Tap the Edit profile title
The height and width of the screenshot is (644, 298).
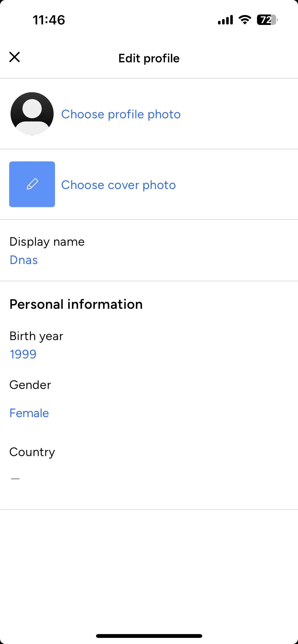(149, 58)
